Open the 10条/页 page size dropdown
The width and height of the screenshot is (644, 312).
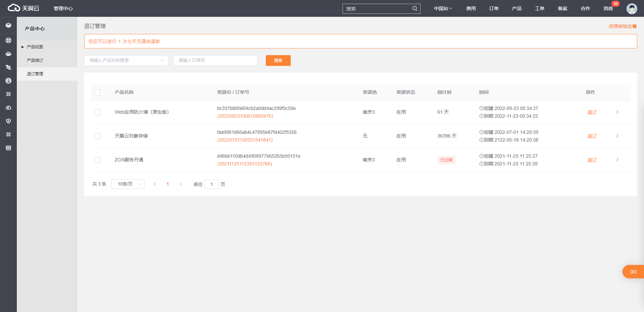tap(128, 184)
